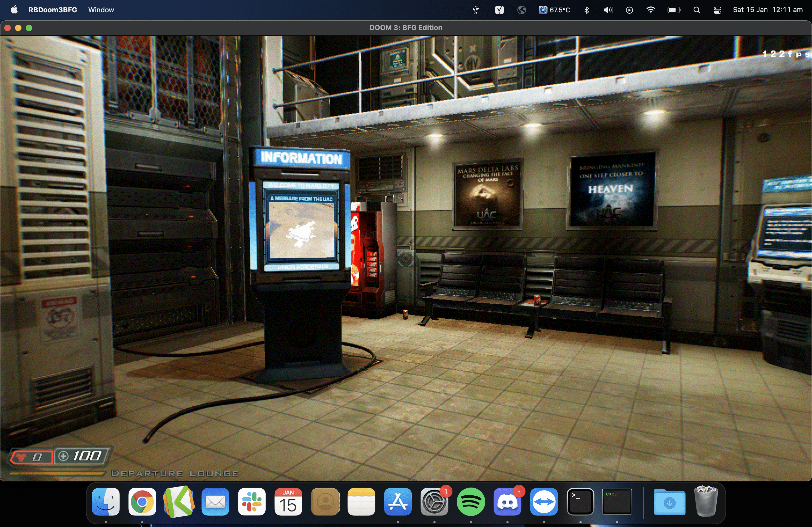Open Mail from the Dock
Viewport: 812px width, 527px height.
(215, 502)
